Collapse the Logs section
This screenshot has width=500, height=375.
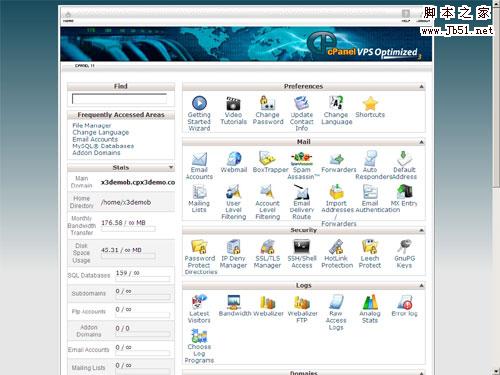pyautogui.click(x=421, y=286)
